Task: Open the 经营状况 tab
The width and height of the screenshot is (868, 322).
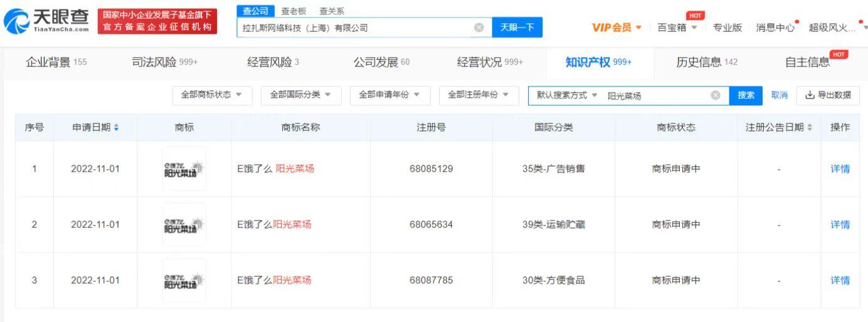Action: [x=490, y=62]
